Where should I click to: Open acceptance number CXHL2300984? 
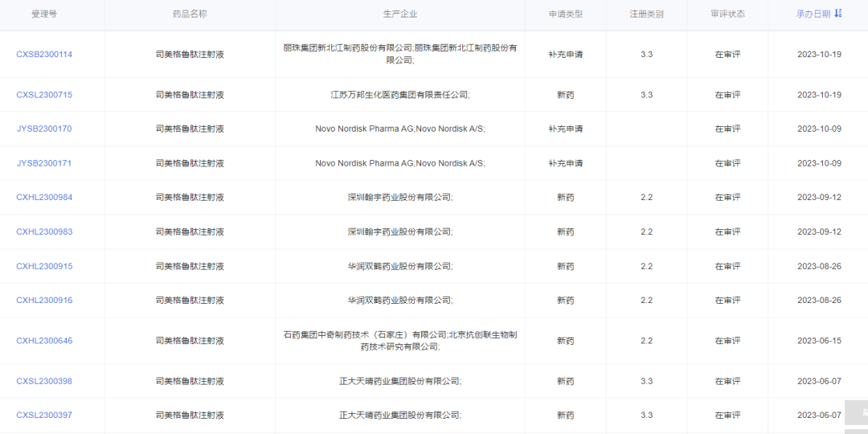(x=44, y=197)
